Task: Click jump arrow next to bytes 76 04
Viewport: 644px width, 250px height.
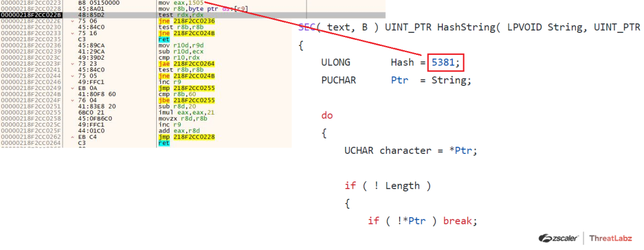Action: (x=73, y=100)
